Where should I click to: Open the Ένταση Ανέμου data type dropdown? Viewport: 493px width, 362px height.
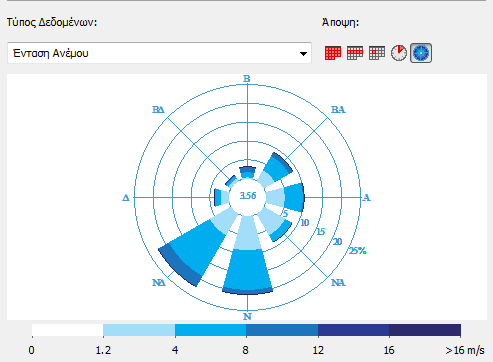(159, 53)
